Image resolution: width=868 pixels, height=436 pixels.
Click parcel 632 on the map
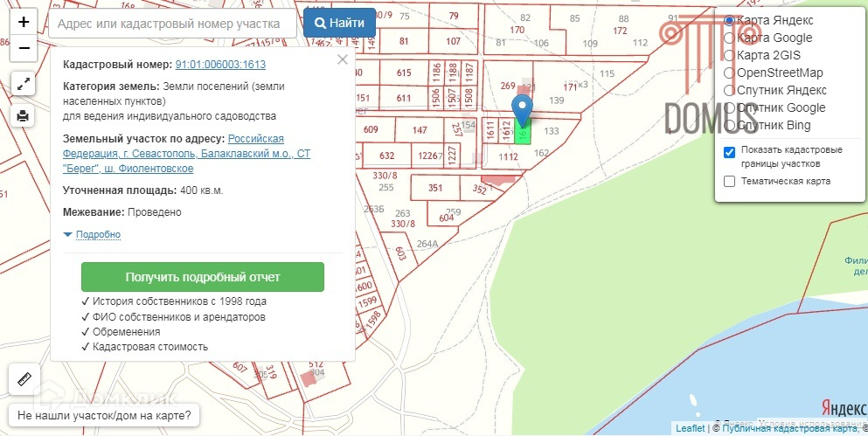point(387,156)
